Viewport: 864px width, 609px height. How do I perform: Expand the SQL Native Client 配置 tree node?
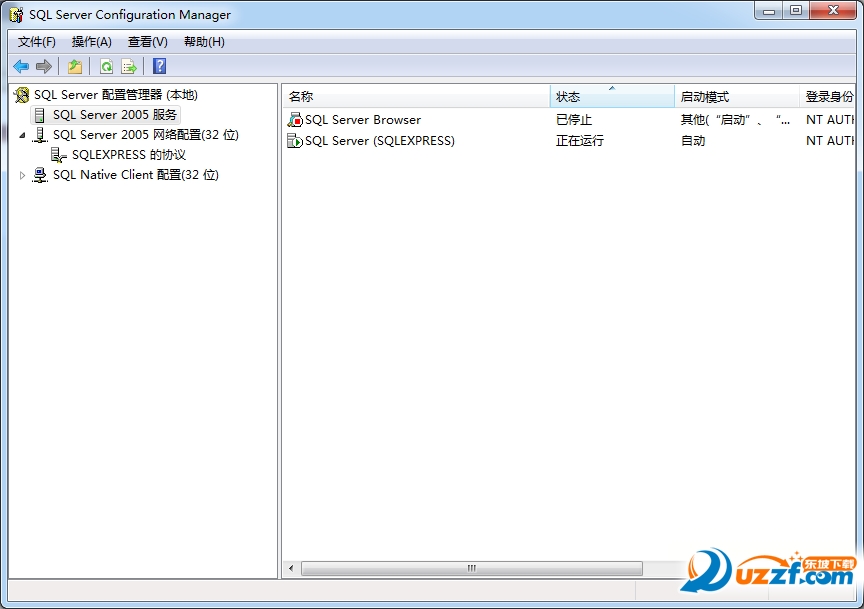23,175
